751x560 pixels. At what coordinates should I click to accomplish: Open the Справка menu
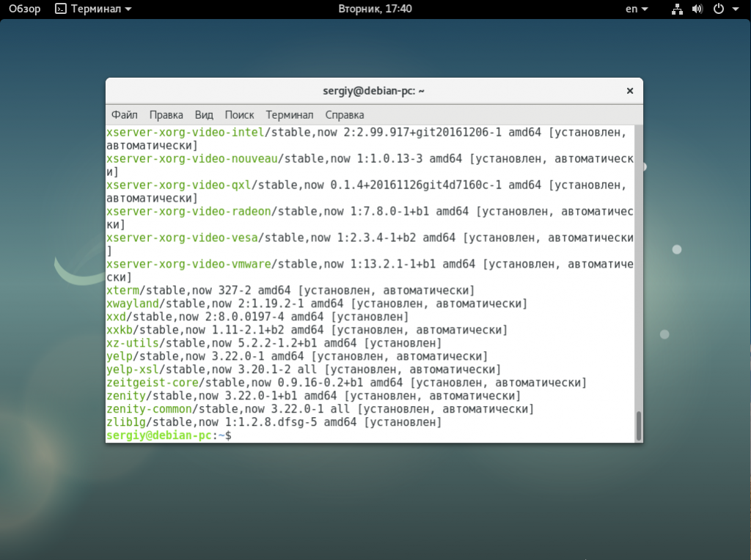(344, 115)
